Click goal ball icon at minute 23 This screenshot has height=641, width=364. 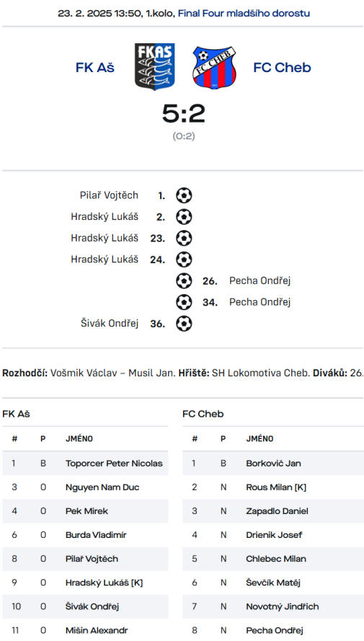tap(184, 238)
